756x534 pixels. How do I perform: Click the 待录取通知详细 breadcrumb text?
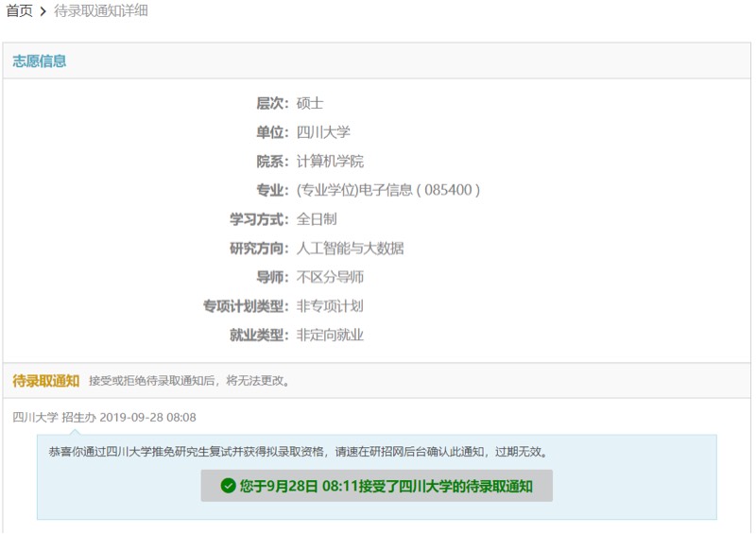pos(101,10)
